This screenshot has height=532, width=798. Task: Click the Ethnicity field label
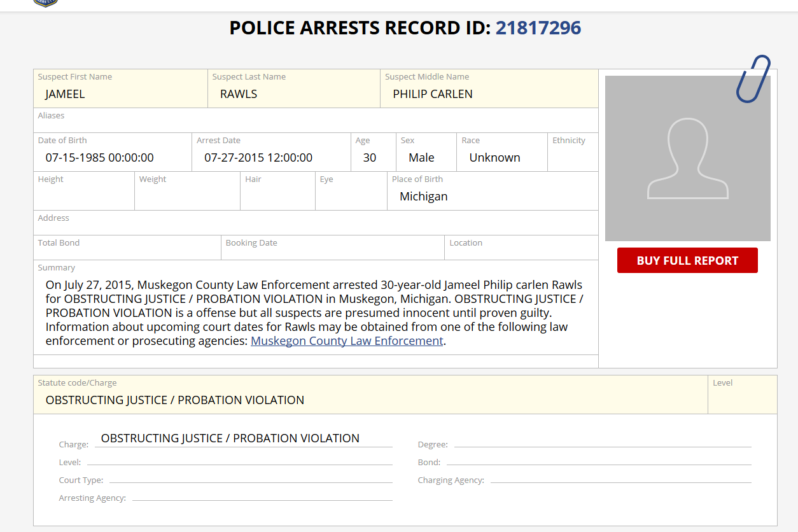[x=569, y=140]
